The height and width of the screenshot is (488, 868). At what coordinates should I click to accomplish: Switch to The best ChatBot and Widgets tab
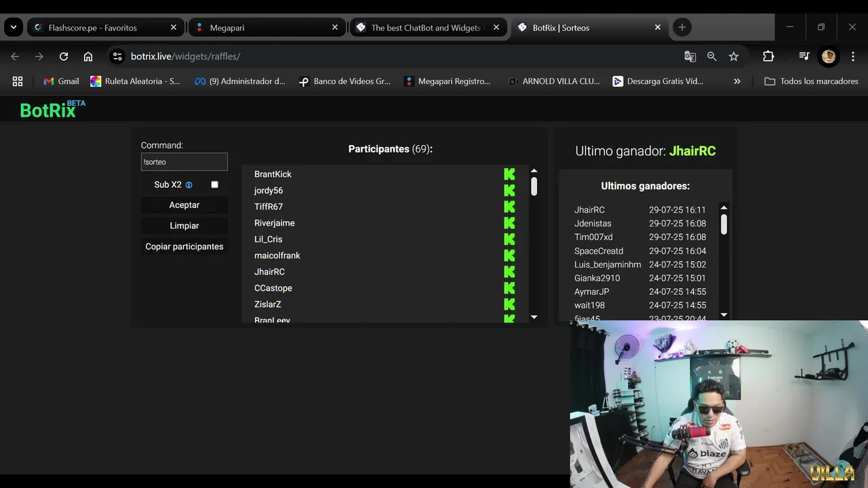[x=429, y=28]
